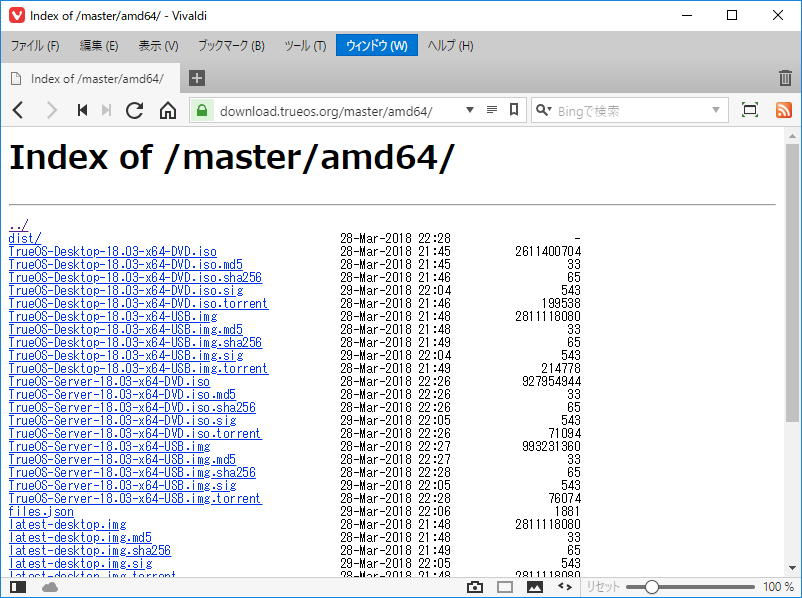This screenshot has height=598, width=802.
Task: Open TrueOS-Server-18.03-x64-DVD.iso.sha256 link
Action: click(132, 407)
